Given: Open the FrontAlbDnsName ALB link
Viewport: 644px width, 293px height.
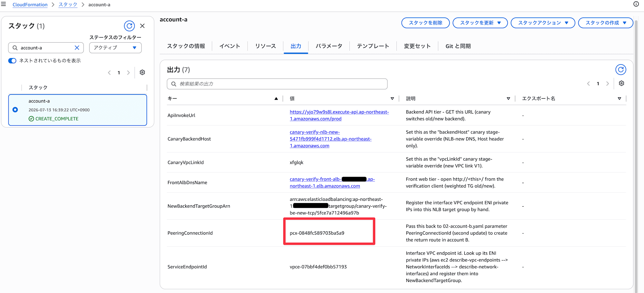Looking at the screenshot, I should 332,182.
